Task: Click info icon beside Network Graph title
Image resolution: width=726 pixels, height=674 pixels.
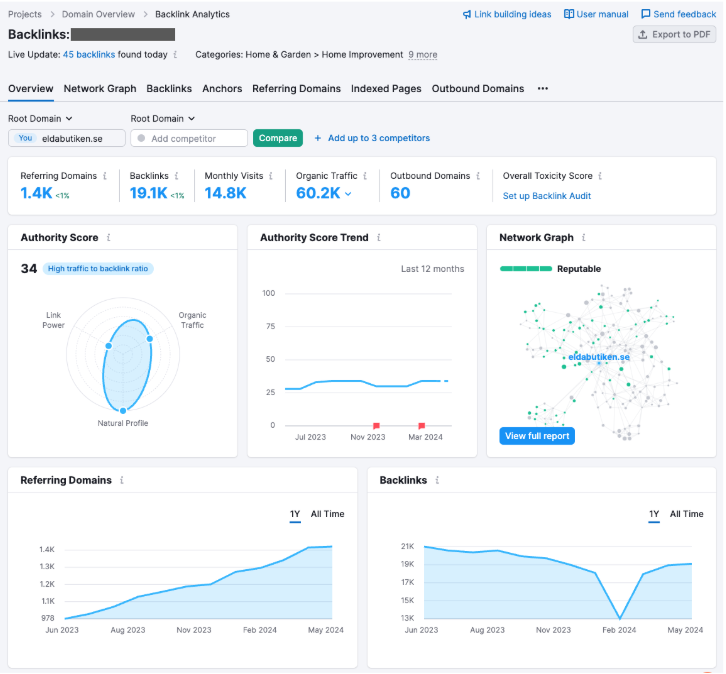Action: pos(584,238)
